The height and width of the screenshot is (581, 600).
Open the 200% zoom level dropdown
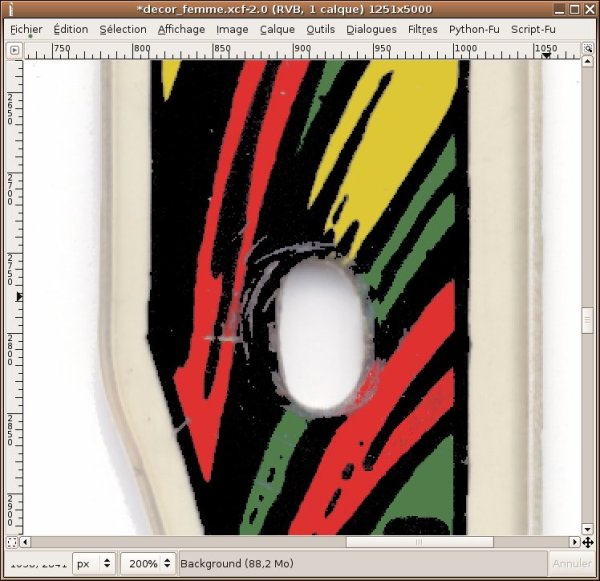(148, 564)
